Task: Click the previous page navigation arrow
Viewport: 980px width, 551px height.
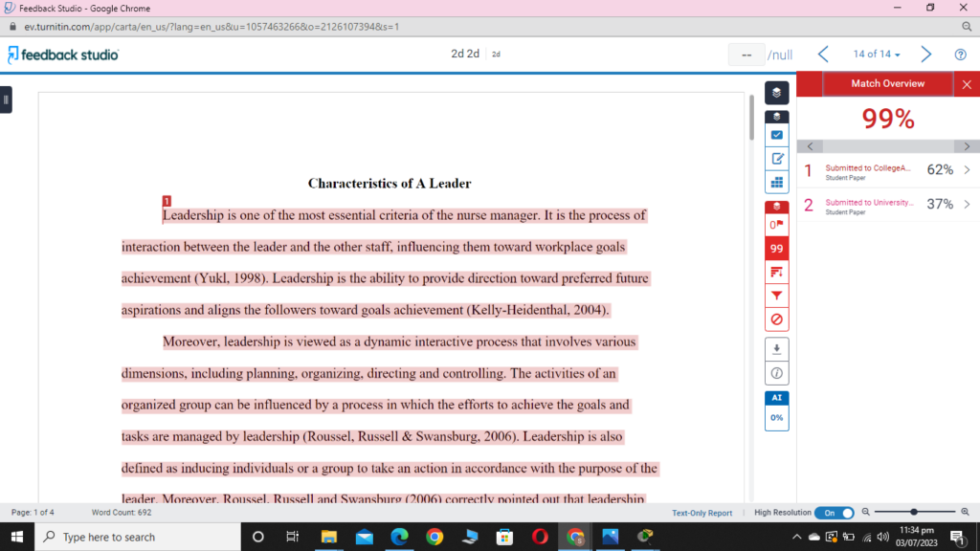Action: [823, 55]
